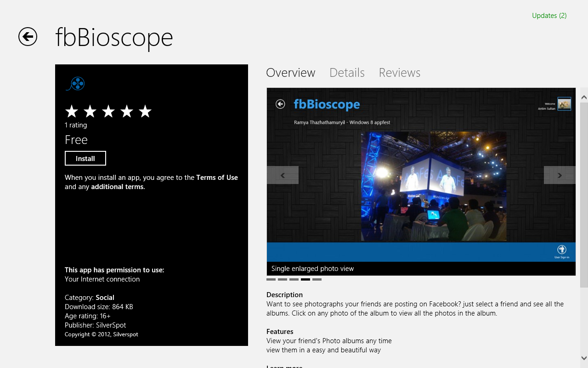Open Updates (2) link

(x=549, y=16)
